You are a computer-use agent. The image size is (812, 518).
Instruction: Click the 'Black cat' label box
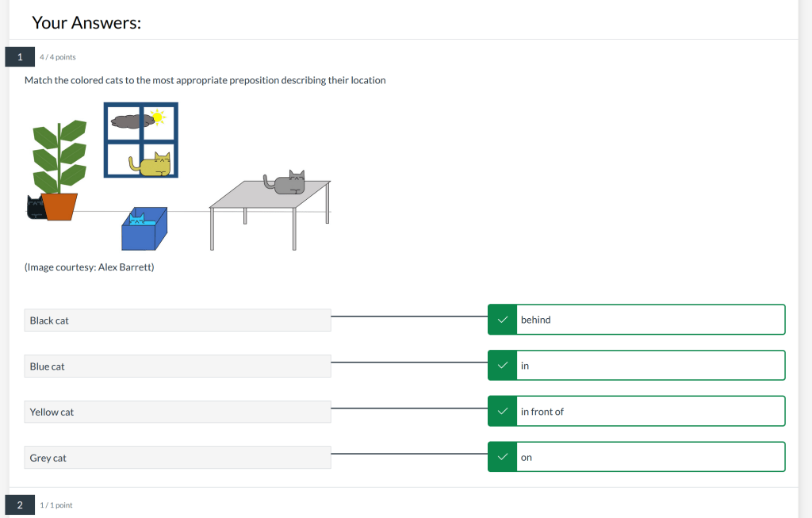(x=178, y=320)
